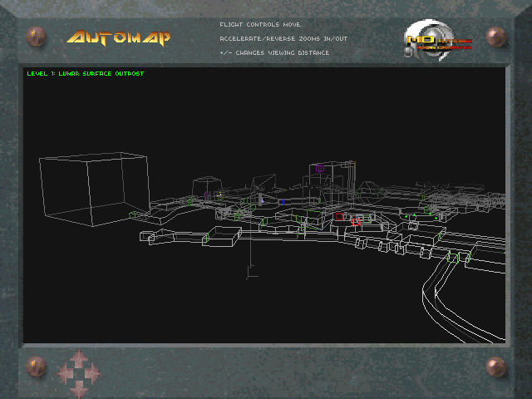Viewport: 532px width, 399px height.
Task: Click the orange outlined door atop the tower
Action: [x=352, y=165]
